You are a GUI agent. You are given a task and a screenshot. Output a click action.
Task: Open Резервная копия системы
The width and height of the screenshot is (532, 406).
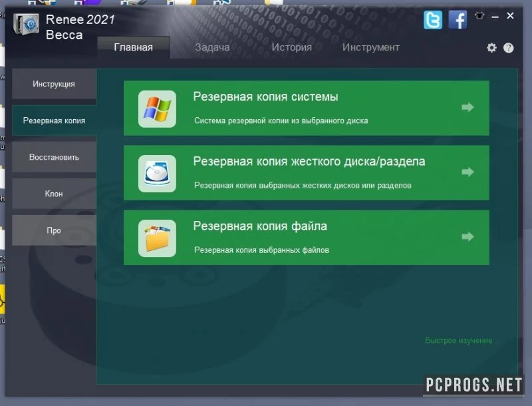307,108
